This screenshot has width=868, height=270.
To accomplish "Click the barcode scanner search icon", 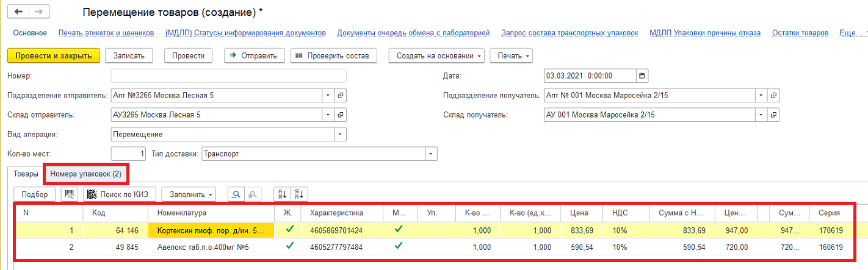I will [x=70, y=194].
